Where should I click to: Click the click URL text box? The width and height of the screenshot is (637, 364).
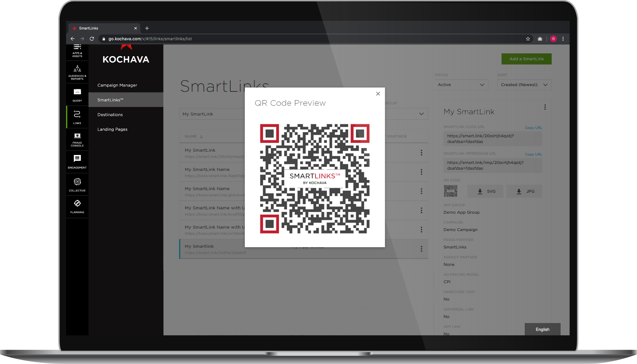[493, 139]
